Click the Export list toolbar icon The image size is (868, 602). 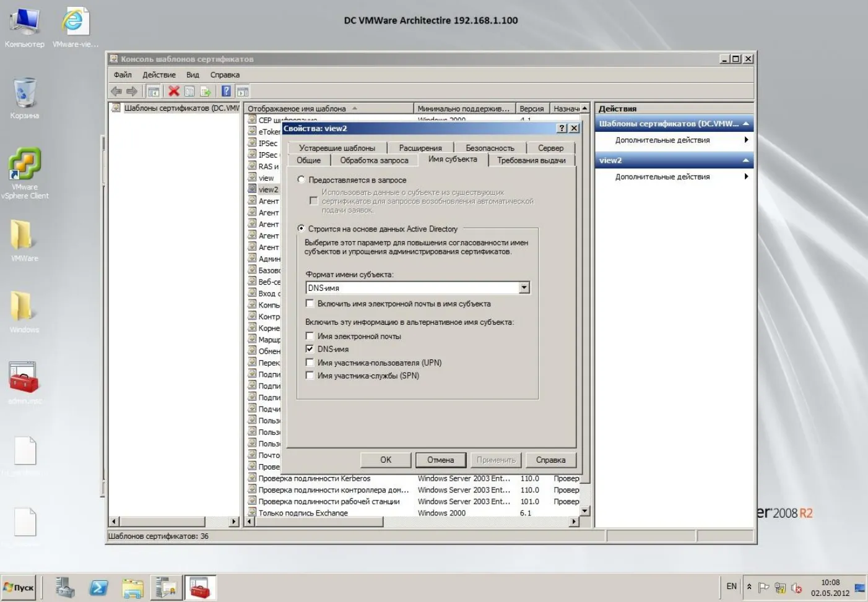coord(206,92)
